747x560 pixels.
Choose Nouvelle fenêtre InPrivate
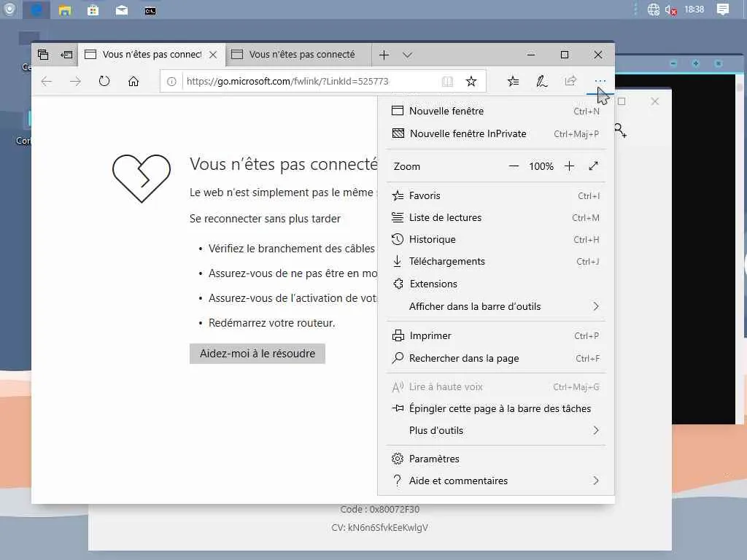click(x=495, y=134)
